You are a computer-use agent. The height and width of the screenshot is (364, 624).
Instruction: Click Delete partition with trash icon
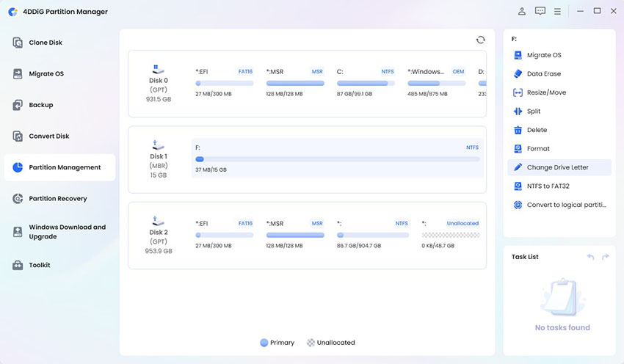pyautogui.click(x=537, y=130)
